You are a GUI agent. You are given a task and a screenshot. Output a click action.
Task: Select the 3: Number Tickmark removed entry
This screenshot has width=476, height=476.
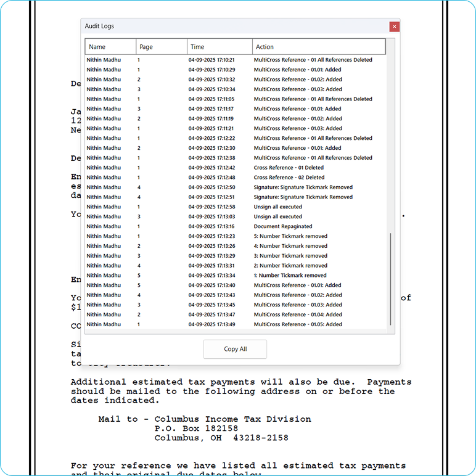coord(290,256)
